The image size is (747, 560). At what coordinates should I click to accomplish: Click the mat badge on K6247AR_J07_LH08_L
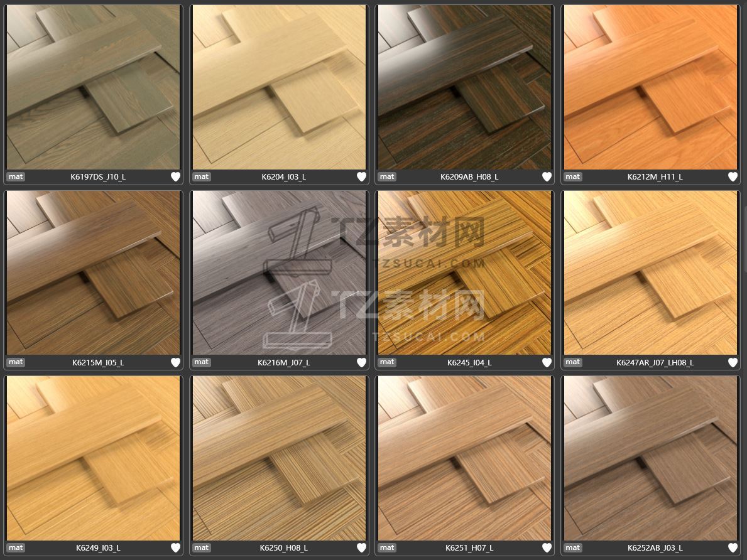[572, 362]
